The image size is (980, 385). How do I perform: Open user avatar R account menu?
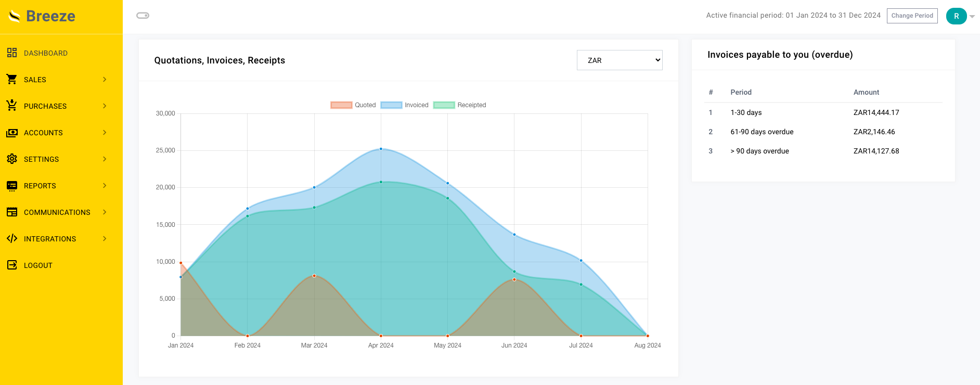956,16
